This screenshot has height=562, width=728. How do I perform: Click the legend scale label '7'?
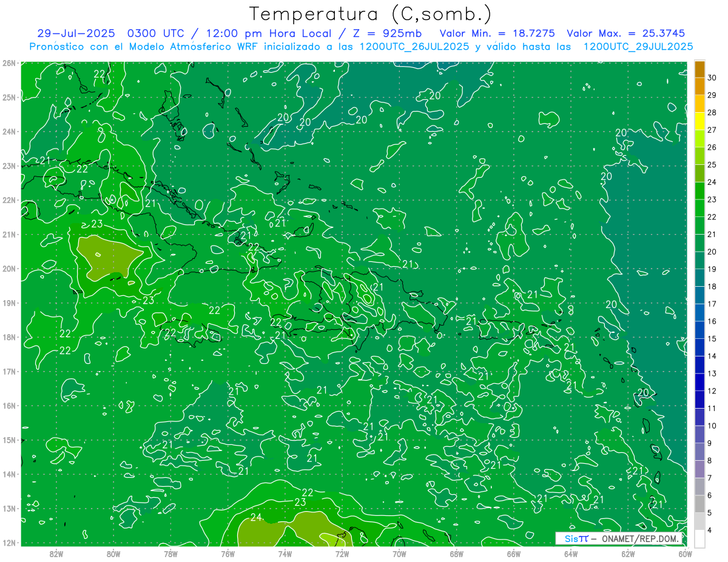point(710,478)
